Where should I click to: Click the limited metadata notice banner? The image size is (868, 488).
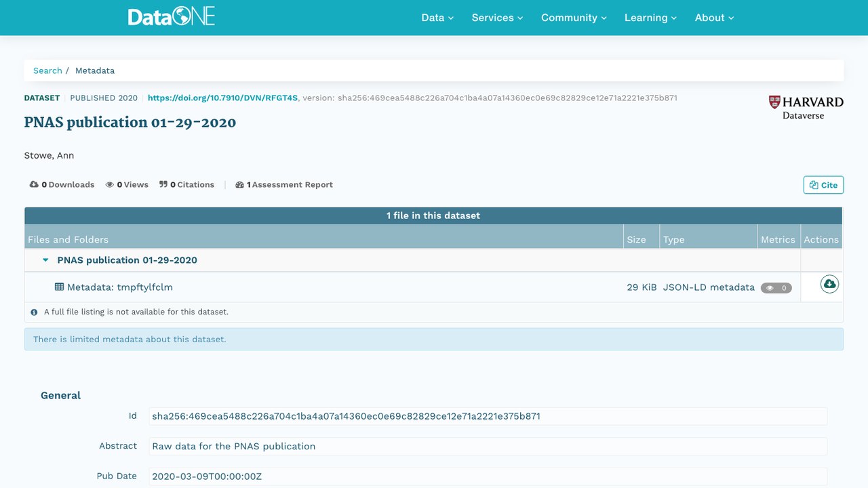(434, 339)
